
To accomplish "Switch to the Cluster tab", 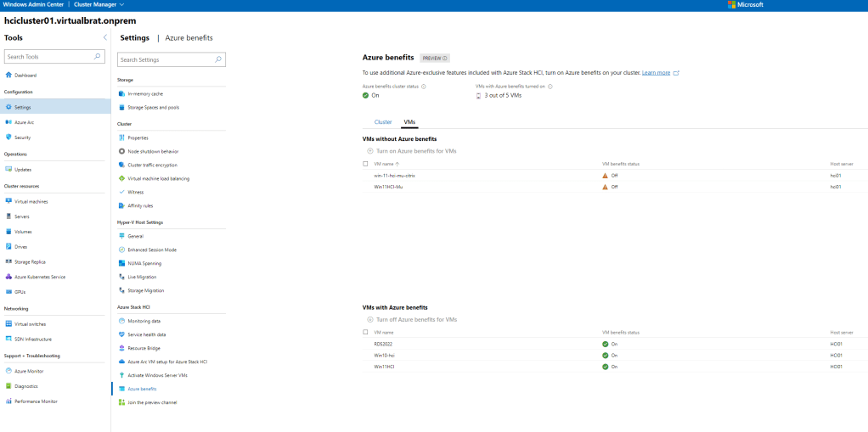I will 383,122.
